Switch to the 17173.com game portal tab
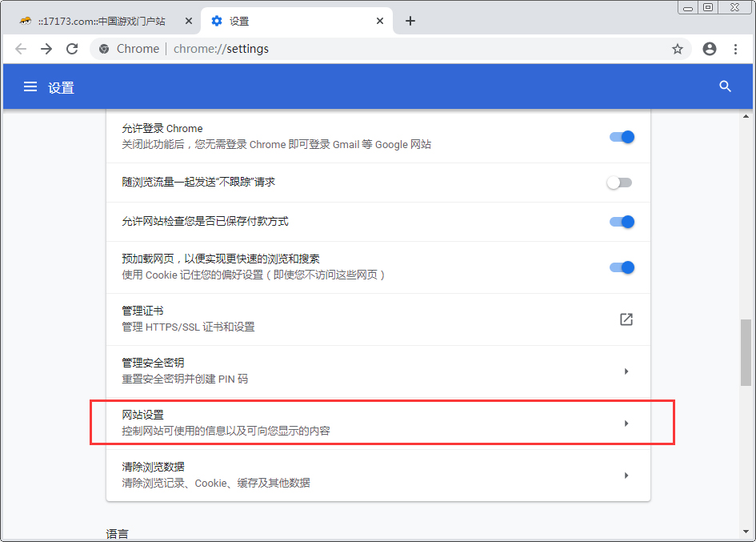This screenshot has width=756, height=542. click(x=104, y=21)
